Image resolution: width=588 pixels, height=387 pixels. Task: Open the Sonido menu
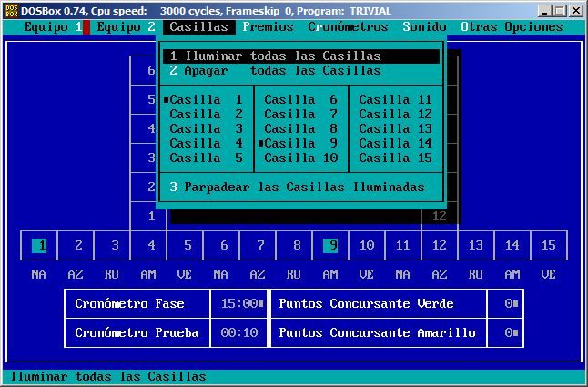click(424, 26)
